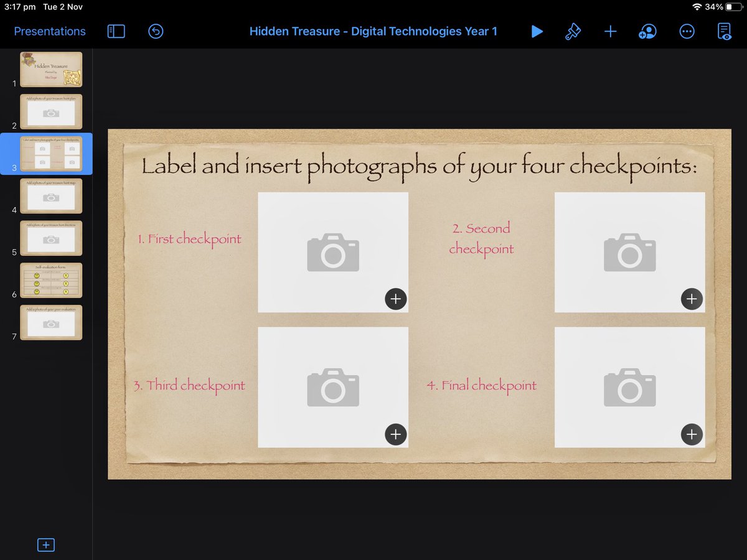Image resolution: width=747 pixels, height=560 pixels.
Task: Open the Document view options icon
Action: point(725,31)
